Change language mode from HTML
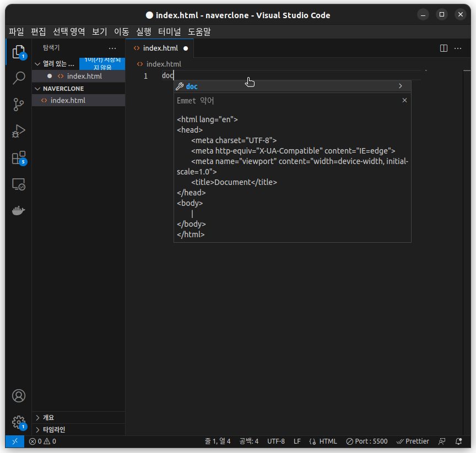 328,441
